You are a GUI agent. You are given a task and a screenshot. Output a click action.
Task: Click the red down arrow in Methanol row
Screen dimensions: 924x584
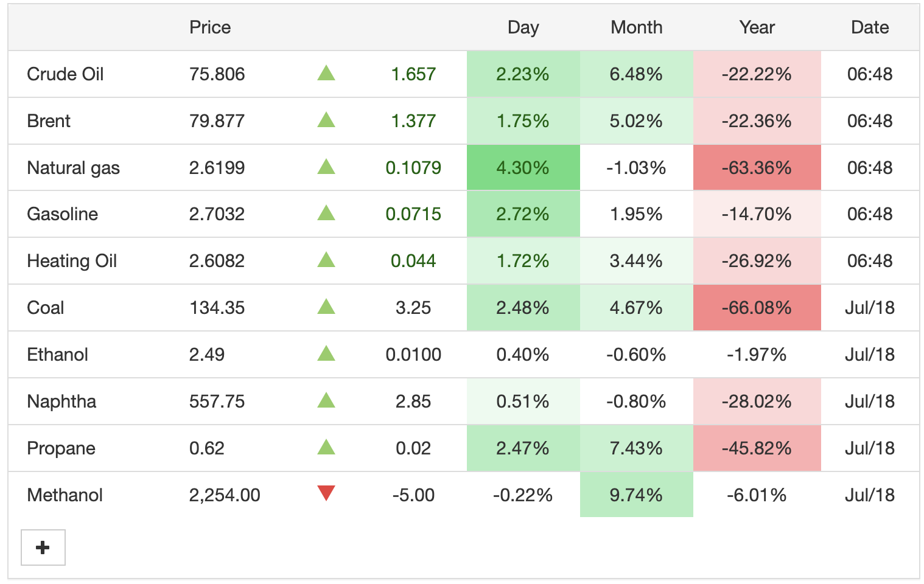(326, 493)
